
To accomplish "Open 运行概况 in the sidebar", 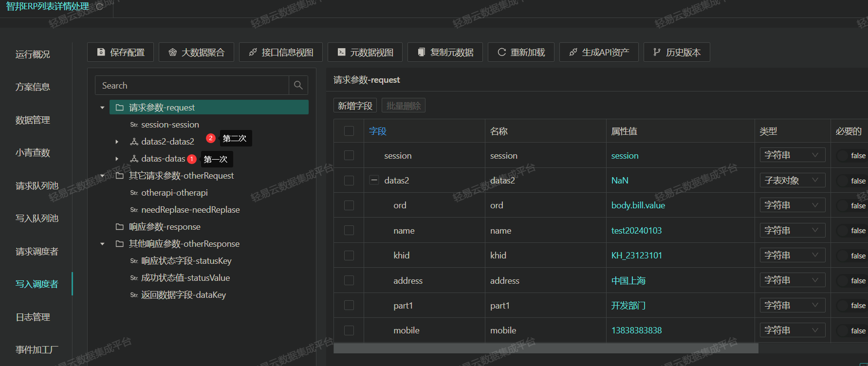I will 33,55.
